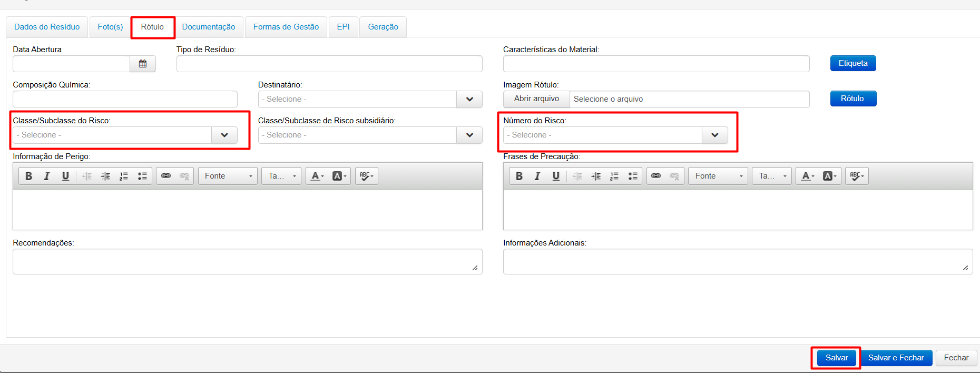Expand the Destinatário dropdown
This screenshot has height=373, width=980.
(469, 99)
